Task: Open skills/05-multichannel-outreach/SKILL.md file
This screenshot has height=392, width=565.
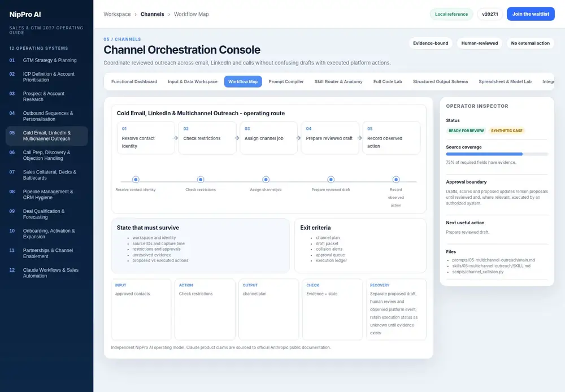Action: [x=491, y=266]
